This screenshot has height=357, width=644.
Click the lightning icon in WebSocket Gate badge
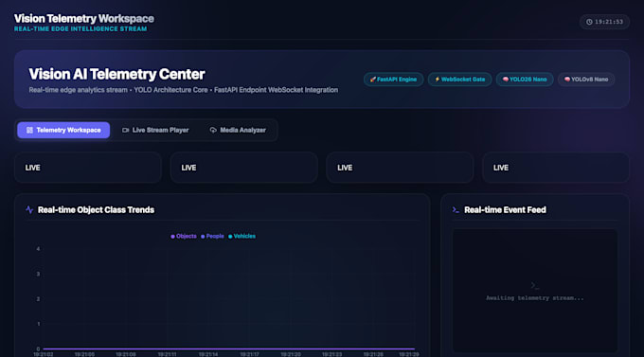437,80
